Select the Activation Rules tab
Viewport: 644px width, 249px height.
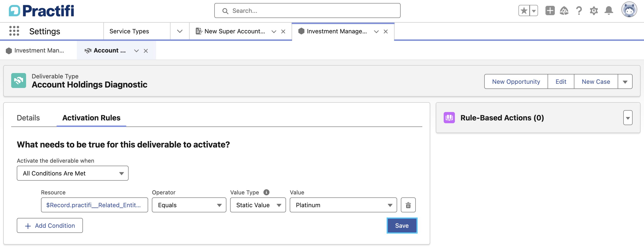point(91,118)
